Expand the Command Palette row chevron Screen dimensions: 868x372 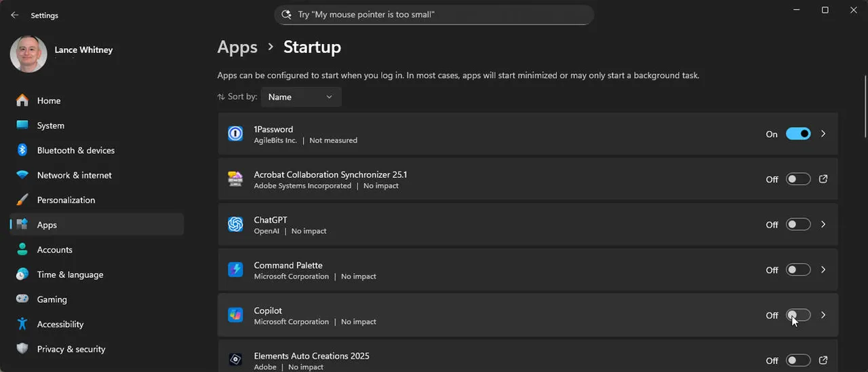[x=823, y=269]
